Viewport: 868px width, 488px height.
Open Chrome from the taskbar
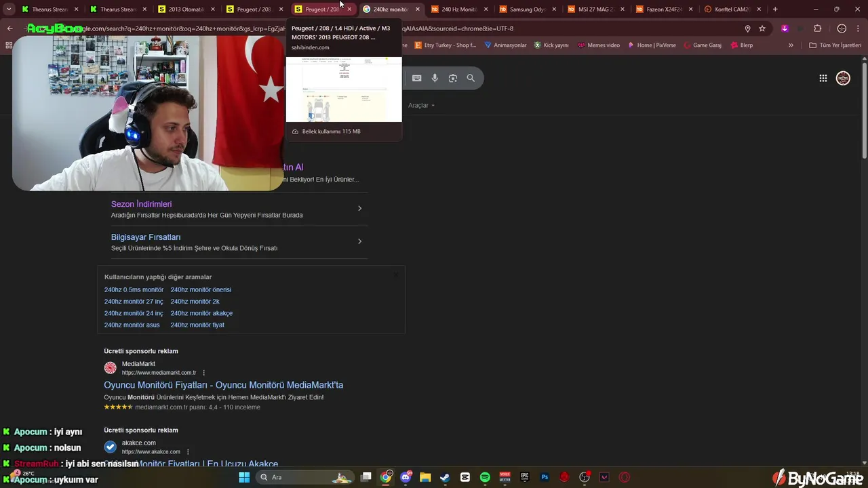pos(386,477)
